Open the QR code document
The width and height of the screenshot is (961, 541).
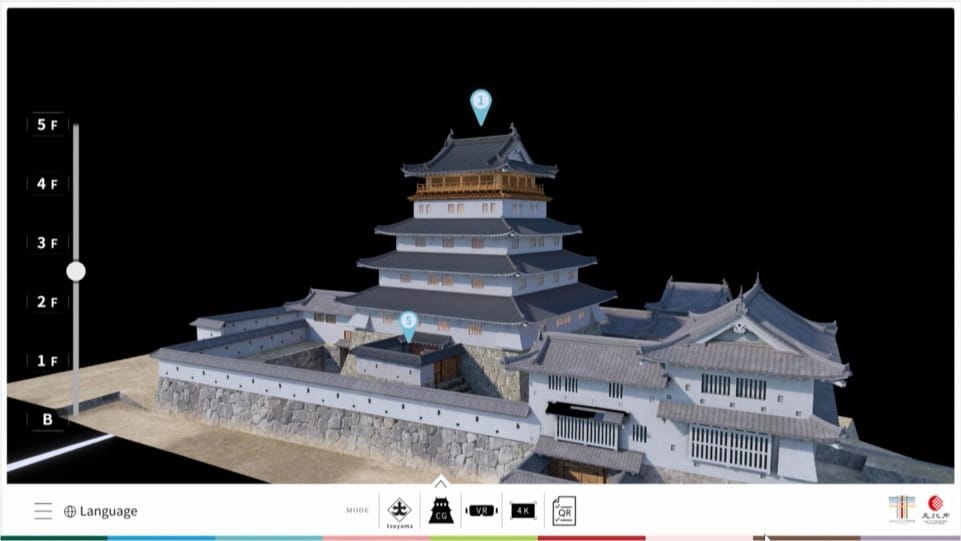pyautogui.click(x=564, y=510)
